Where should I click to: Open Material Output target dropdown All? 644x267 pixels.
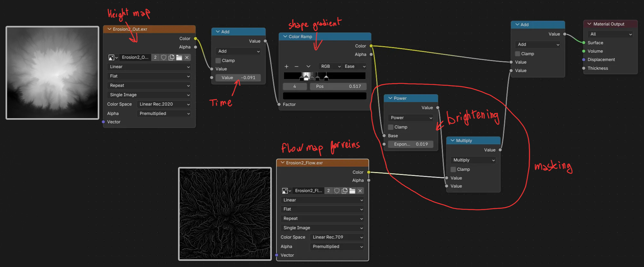click(610, 34)
